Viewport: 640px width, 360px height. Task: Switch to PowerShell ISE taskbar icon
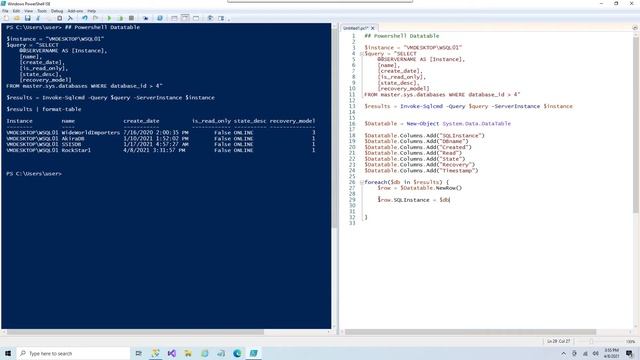(253, 353)
